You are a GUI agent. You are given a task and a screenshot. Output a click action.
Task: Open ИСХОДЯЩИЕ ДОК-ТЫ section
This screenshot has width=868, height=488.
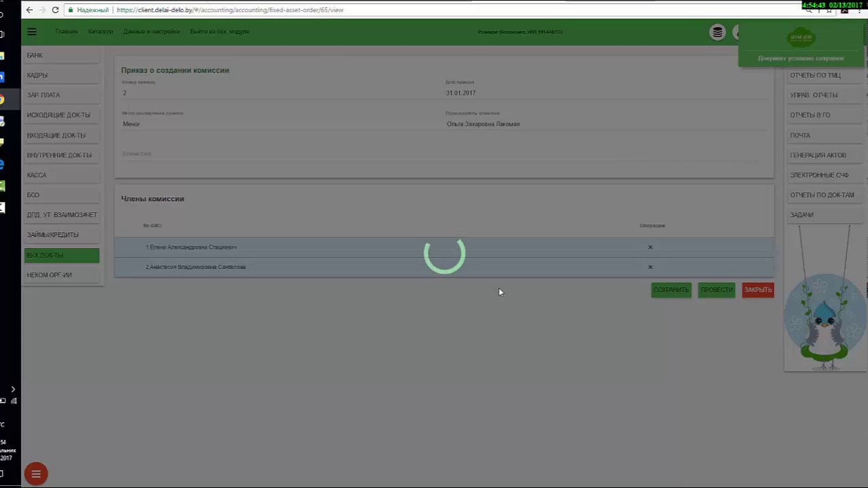(x=62, y=115)
